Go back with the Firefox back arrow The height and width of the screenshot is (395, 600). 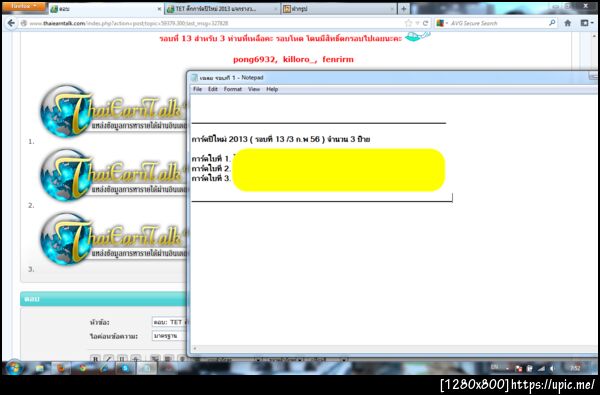(11, 23)
